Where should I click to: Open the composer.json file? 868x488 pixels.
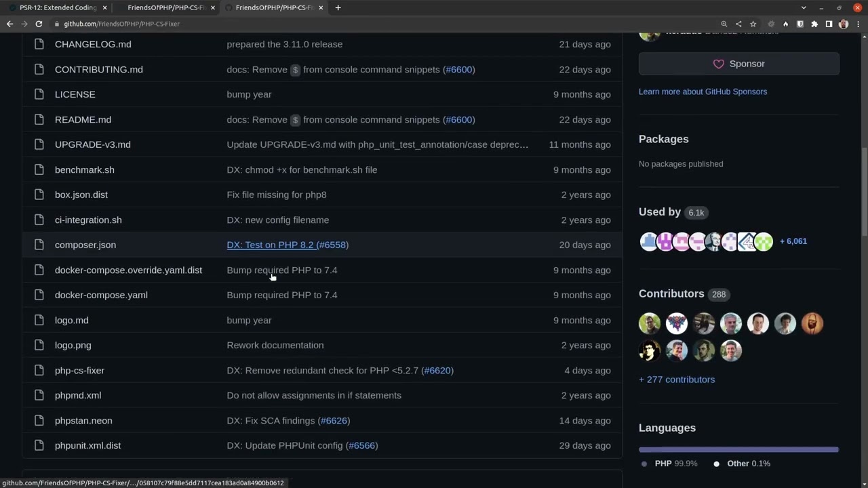(x=85, y=245)
